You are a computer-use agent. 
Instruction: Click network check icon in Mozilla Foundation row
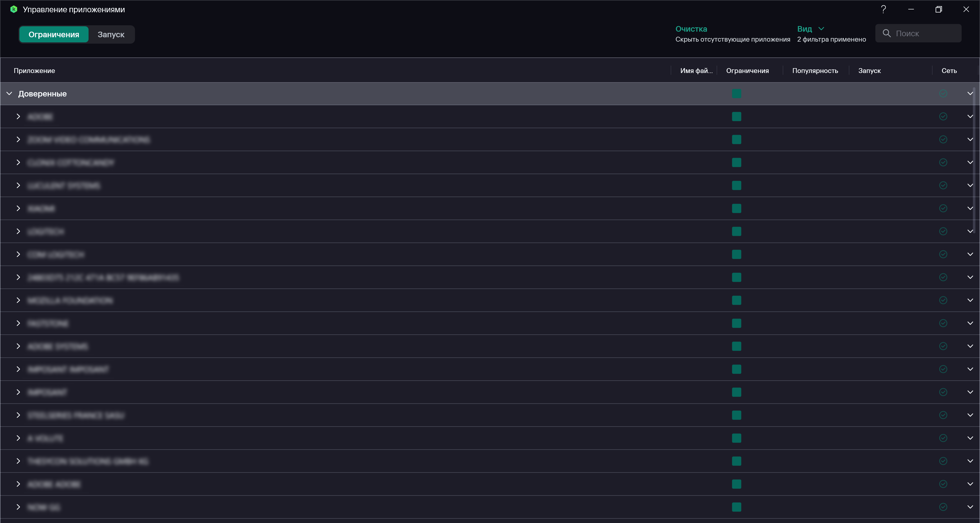click(943, 300)
